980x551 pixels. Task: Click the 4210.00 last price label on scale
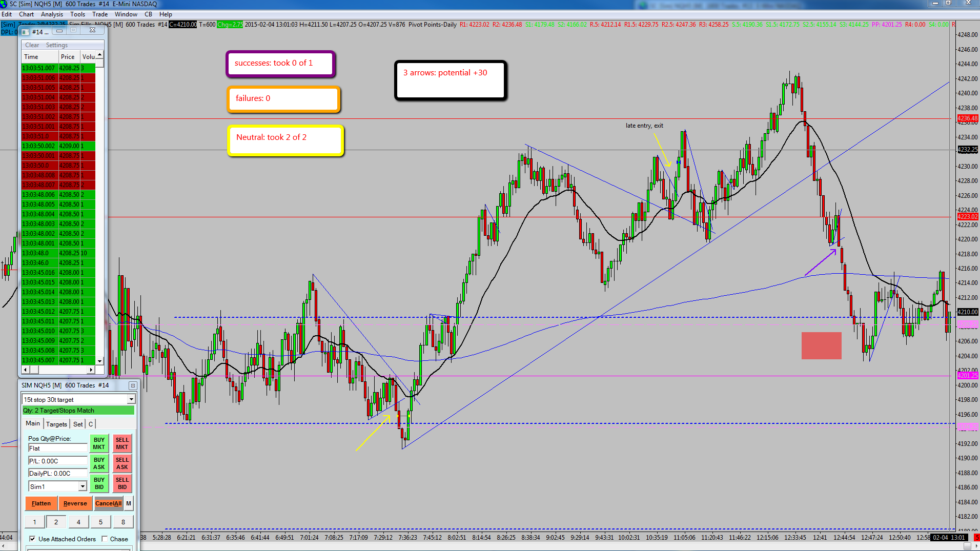point(967,312)
